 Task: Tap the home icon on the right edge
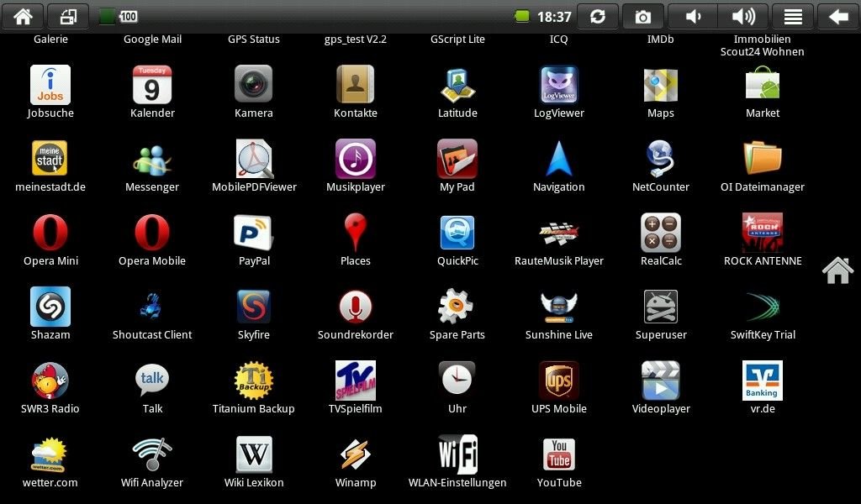tap(838, 270)
